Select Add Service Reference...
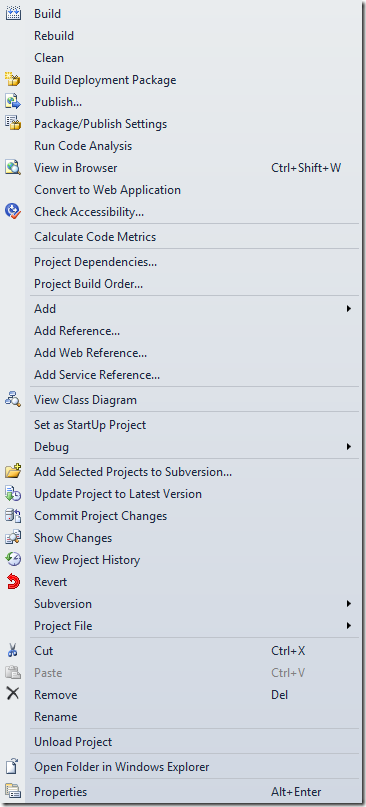 pos(97,375)
